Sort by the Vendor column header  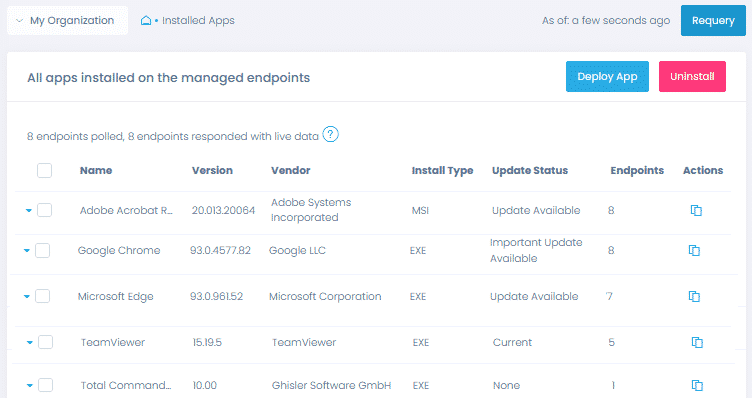(291, 170)
